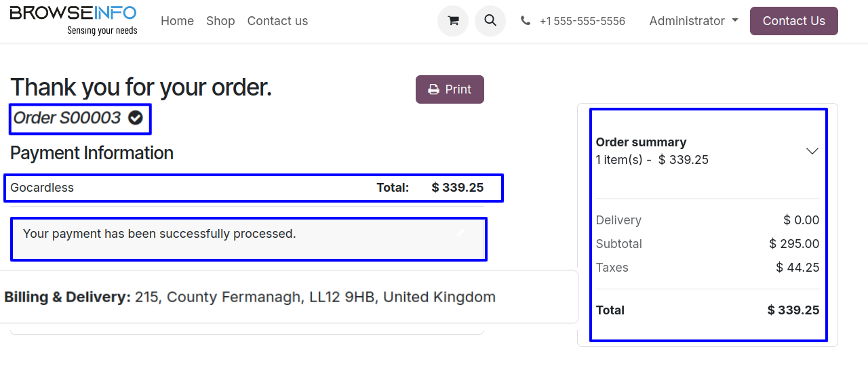The width and height of the screenshot is (868, 372).
Task: Click the BrowseInfo logo
Action: click(73, 20)
